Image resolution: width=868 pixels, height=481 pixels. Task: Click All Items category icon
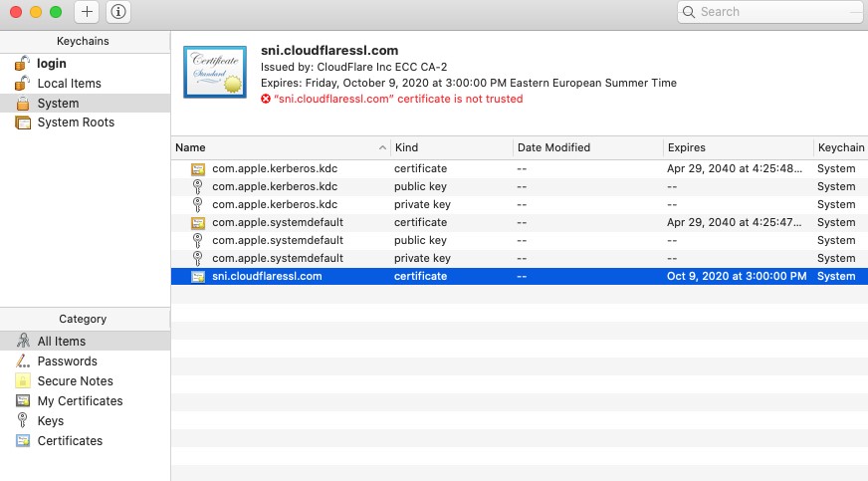(x=23, y=342)
